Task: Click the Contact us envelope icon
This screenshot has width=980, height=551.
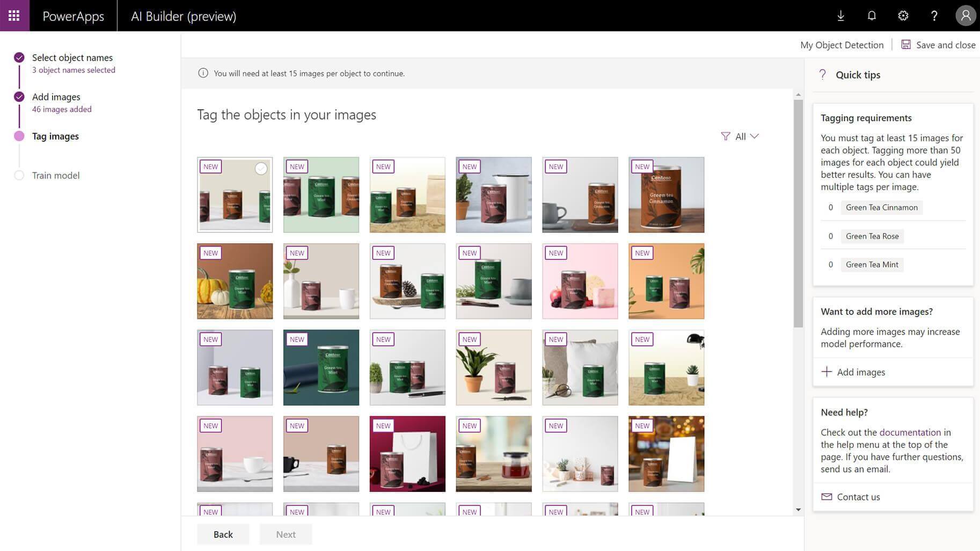Action: (827, 497)
